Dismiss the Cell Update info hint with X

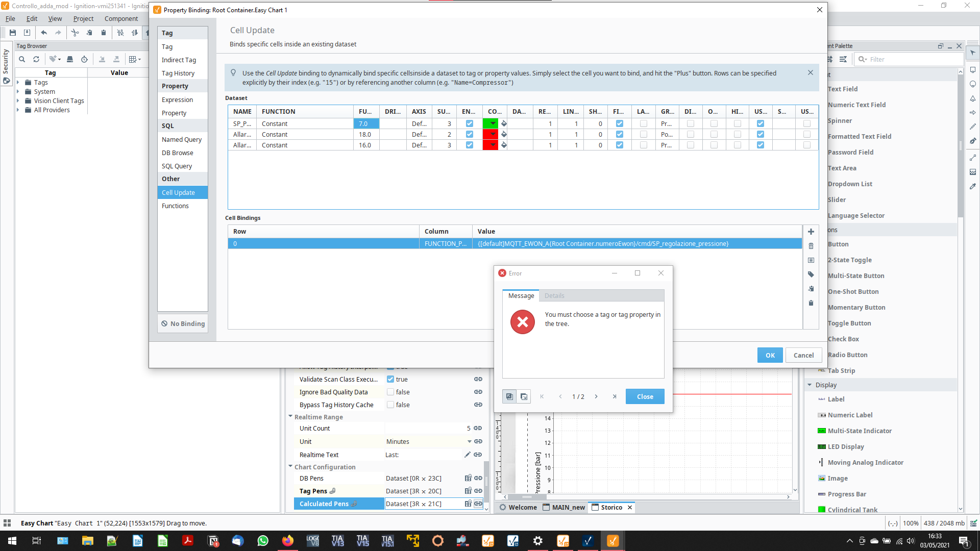[811, 73]
